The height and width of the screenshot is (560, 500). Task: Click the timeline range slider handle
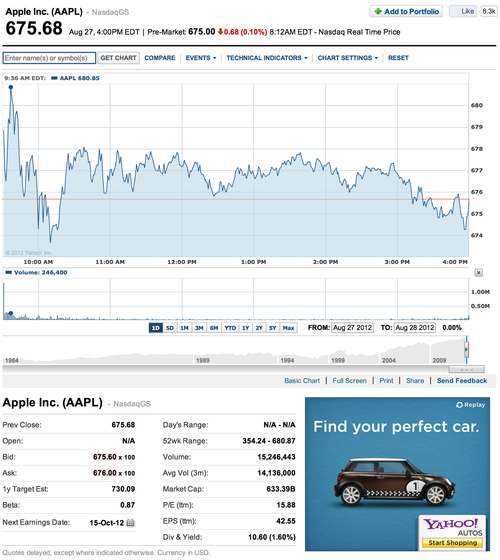[466, 350]
